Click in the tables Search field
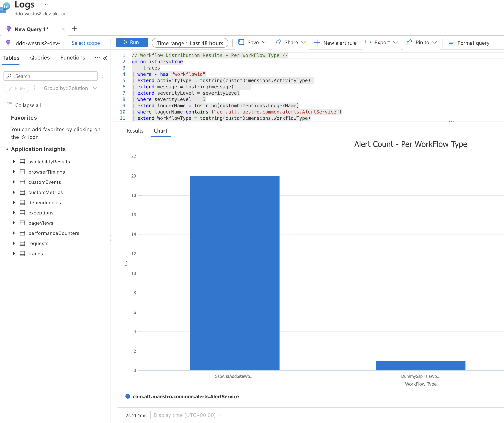Image resolution: width=504 pixels, height=423 pixels. [50, 76]
